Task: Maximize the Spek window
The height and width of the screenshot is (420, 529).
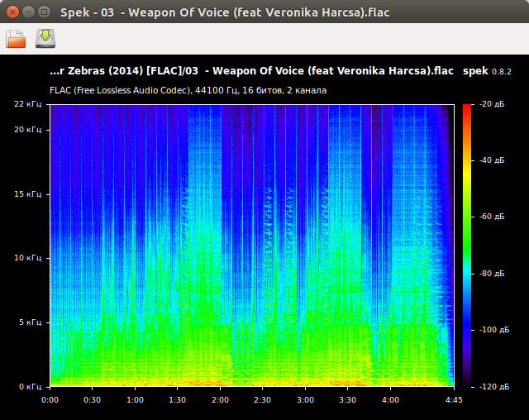Action: point(43,12)
